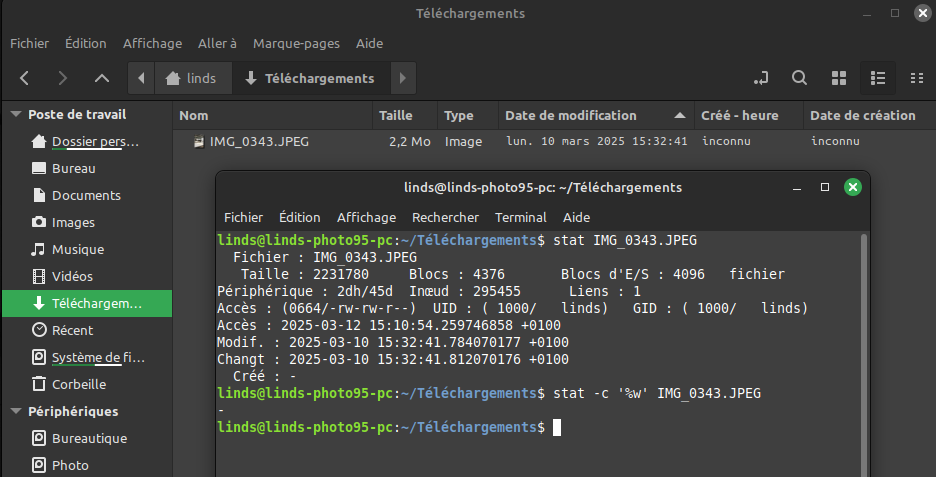Reverse sort with the Date de modification arrow
Viewport: 936px width, 477px height.
[679, 115]
